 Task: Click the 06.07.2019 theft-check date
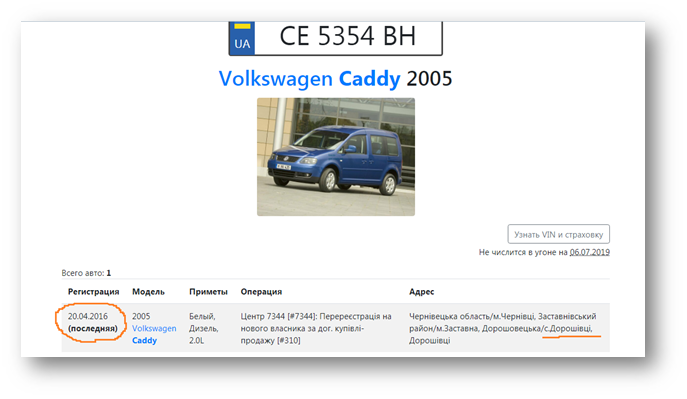[x=589, y=252]
